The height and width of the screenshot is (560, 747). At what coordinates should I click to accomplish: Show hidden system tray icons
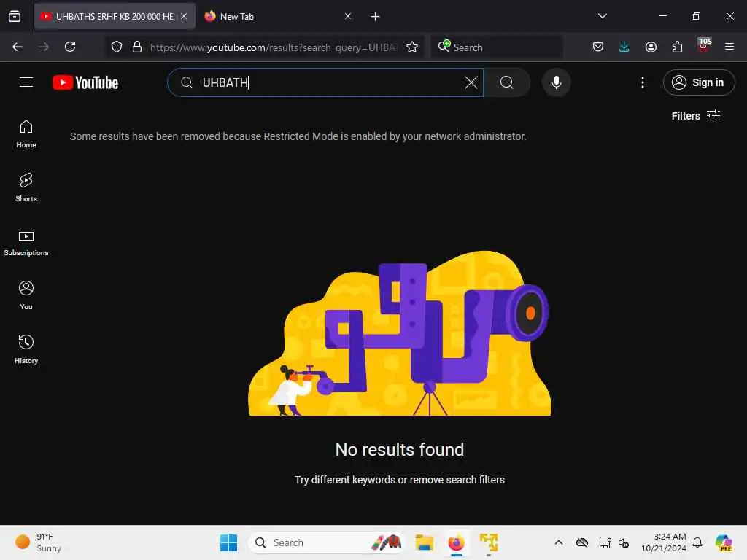tap(559, 542)
